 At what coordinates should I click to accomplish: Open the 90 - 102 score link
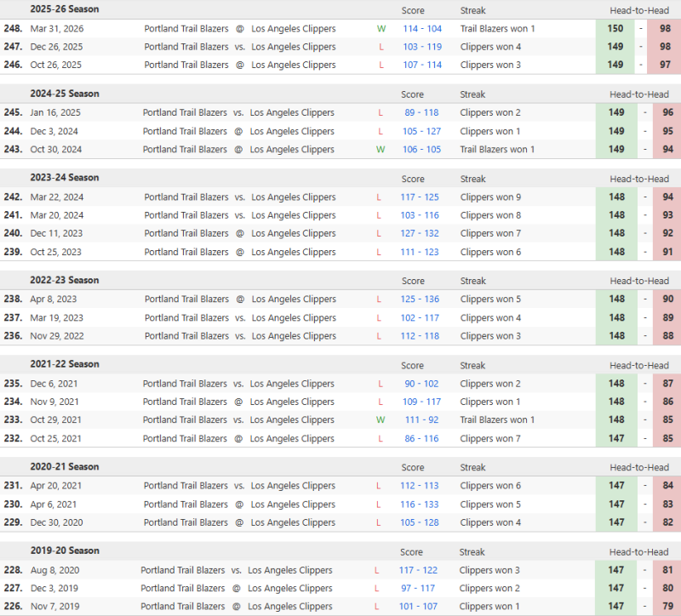421,385
